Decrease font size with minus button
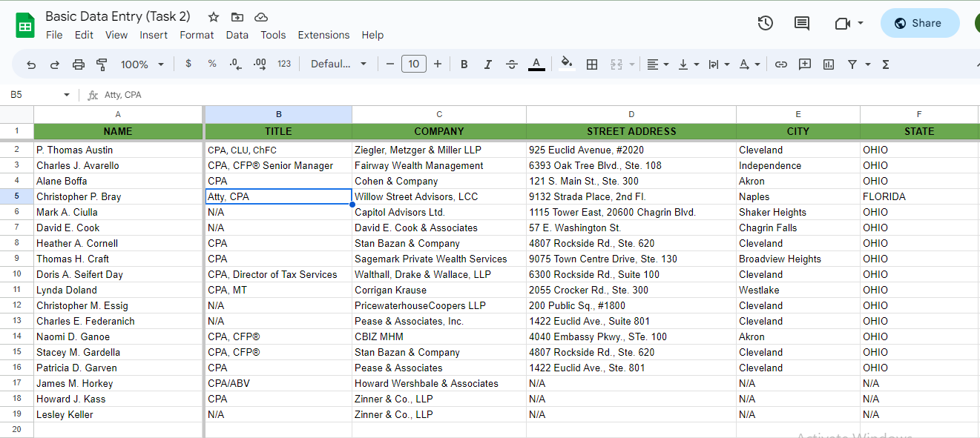This screenshot has height=438, width=980. pos(390,64)
